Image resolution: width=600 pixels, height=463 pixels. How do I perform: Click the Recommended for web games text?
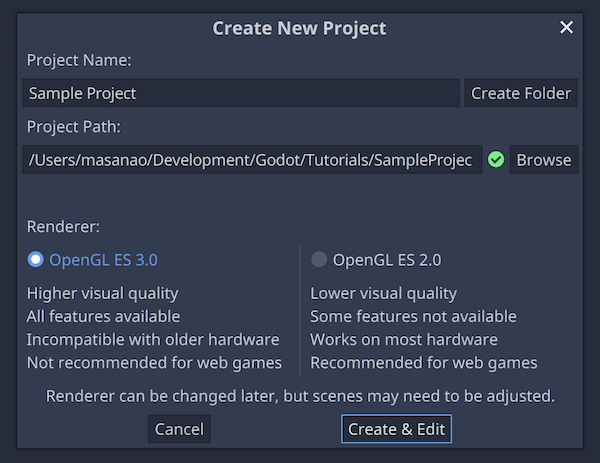pyautogui.click(x=424, y=363)
